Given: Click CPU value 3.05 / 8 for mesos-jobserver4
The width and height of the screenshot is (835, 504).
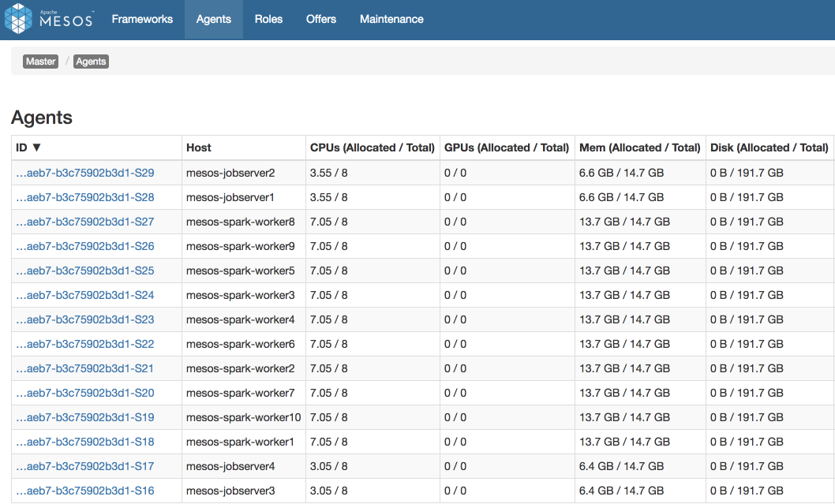Looking at the screenshot, I should 328,467.
